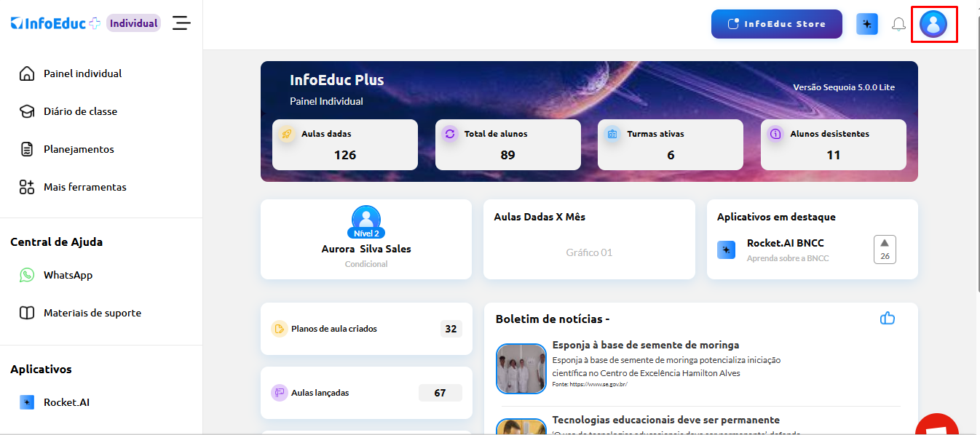The height and width of the screenshot is (435, 980).
Task: Open WhatsApp help link
Action: point(68,275)
